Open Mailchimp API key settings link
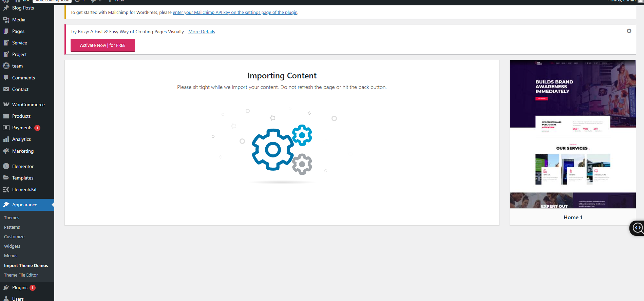Viewport: 644px width, 301px height. pyautogui.click(x=235, y=13)
